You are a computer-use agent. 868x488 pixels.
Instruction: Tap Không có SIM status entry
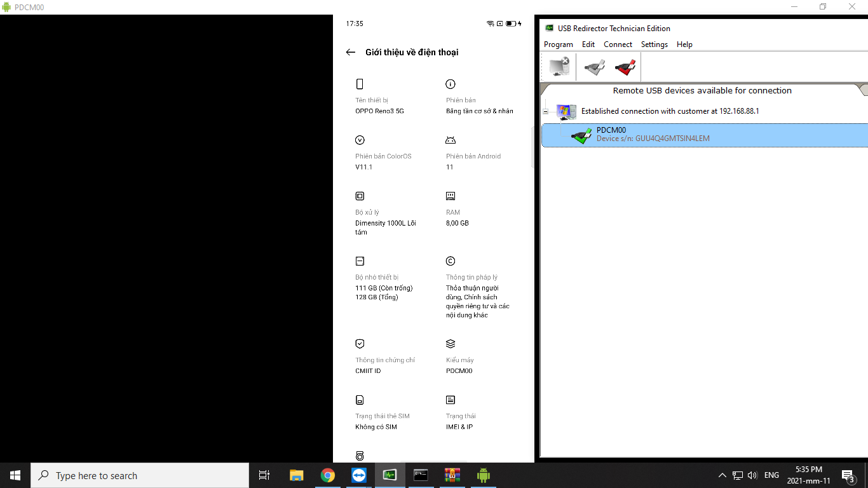[376, 427]
